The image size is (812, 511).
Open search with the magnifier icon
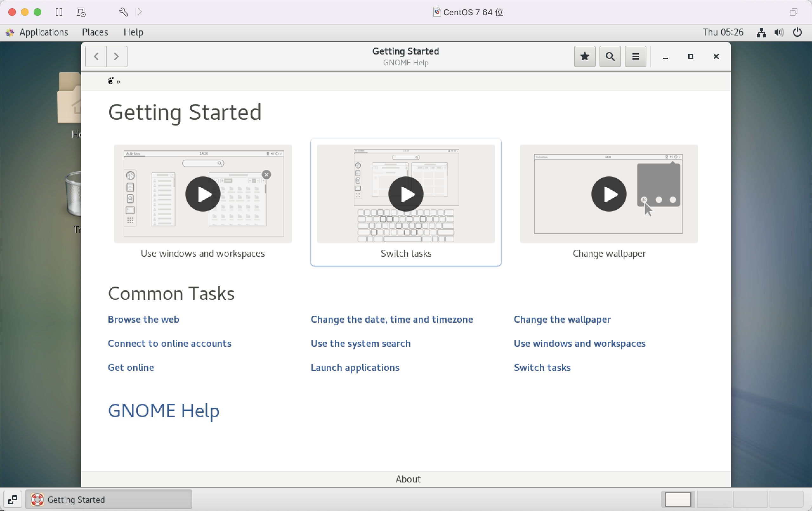point(610,56)
